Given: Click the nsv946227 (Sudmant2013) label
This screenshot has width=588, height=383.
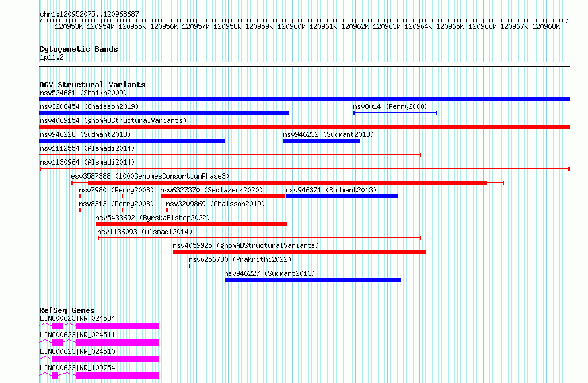Looking at the screenshot, I should (270, 273).
